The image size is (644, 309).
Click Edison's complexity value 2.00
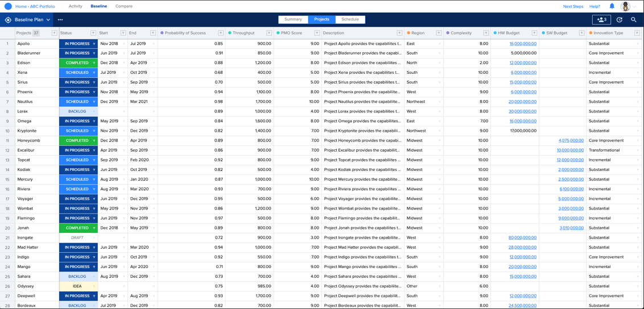(x=483, y=62)
